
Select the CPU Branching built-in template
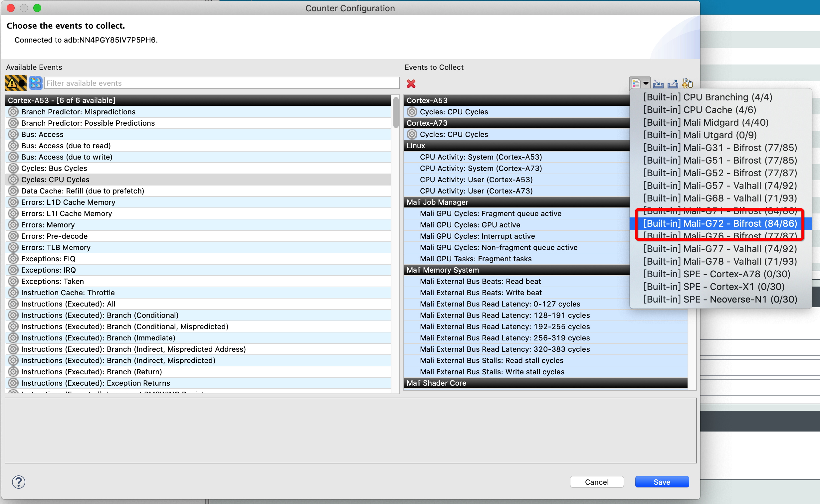(x=707, y=97)
